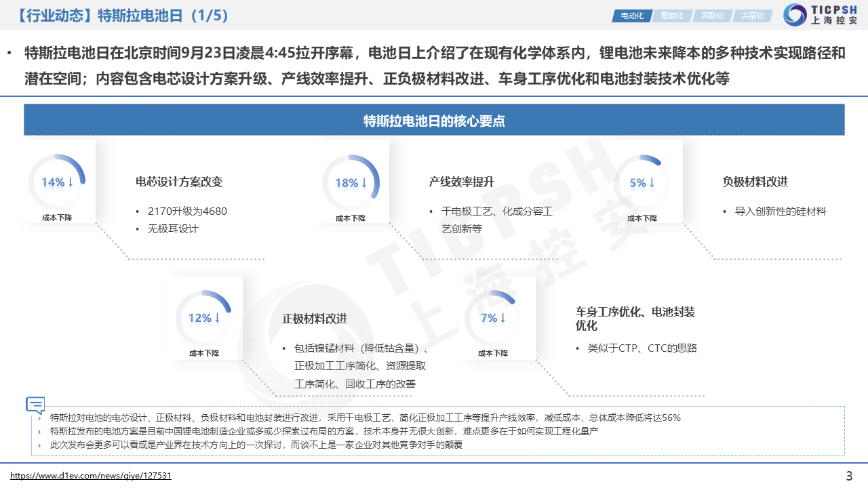Viewport: 868px width, 488px height.
Task: Click the slide title 特斯拉电池日 (1/5)
Action: click(122, 16)
